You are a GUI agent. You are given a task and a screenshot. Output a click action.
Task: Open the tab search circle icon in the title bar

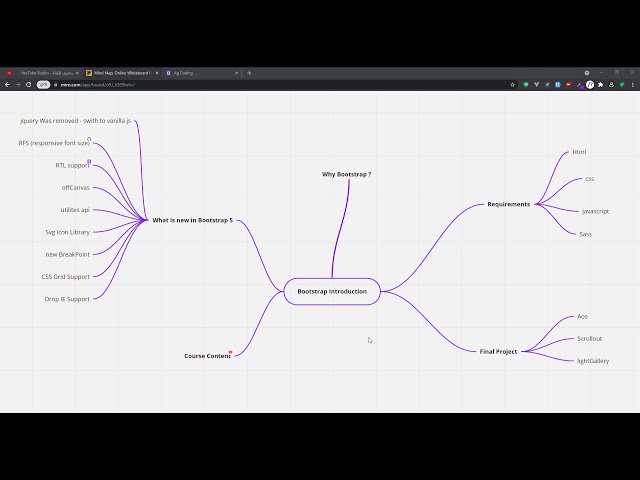587,73
